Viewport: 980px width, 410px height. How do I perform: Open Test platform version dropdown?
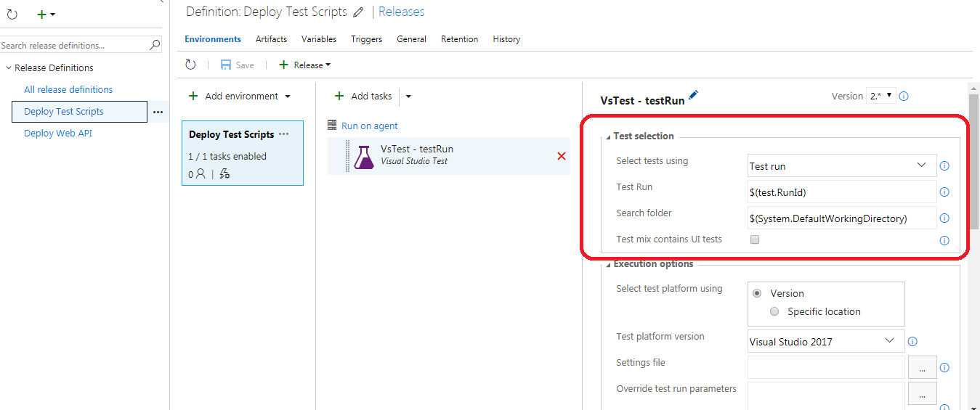(826, 341)
